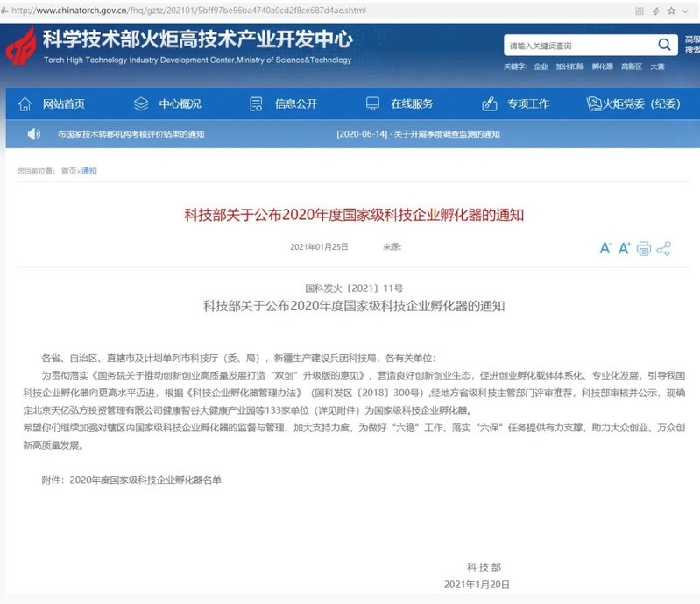Image resolution: width=700 pixels, height=604 pixels.
Task: Open the 网站首页 menu item
Action: [x=64, y=104]
